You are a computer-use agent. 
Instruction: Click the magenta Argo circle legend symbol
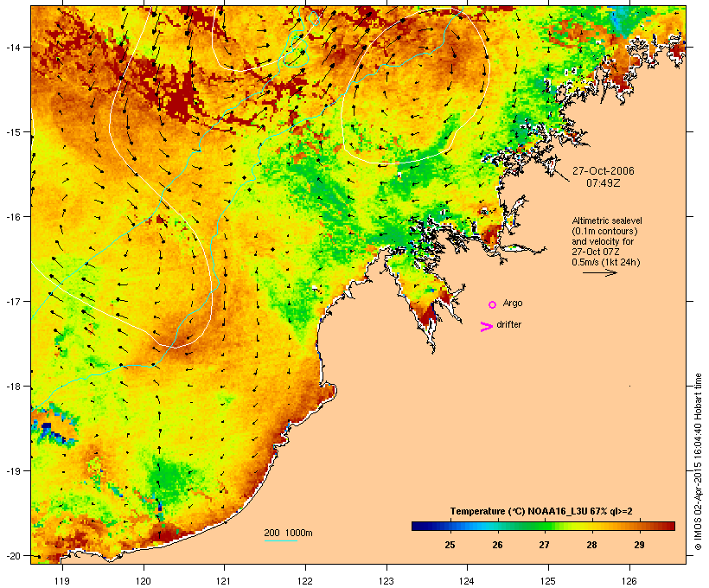[493, 305]
